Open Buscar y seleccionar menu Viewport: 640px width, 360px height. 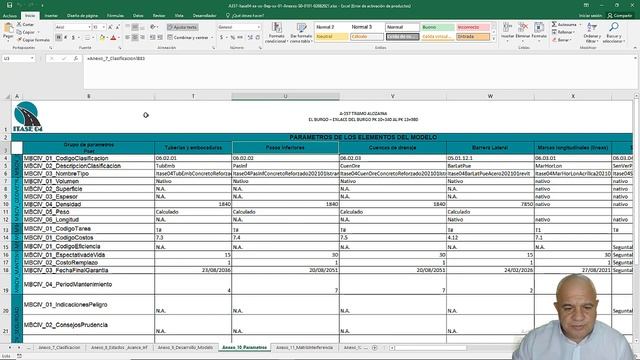pyautogui.click(x=613, y=33)
